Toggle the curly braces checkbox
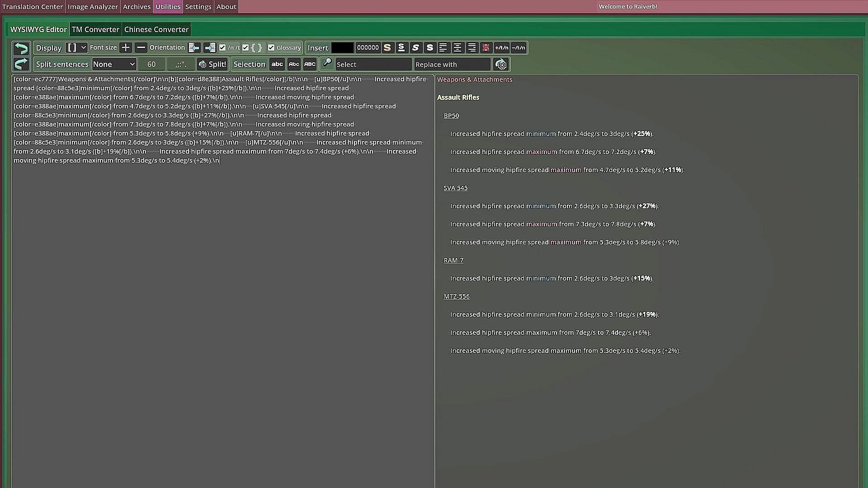The image size is (868, 488). (245, 47)
